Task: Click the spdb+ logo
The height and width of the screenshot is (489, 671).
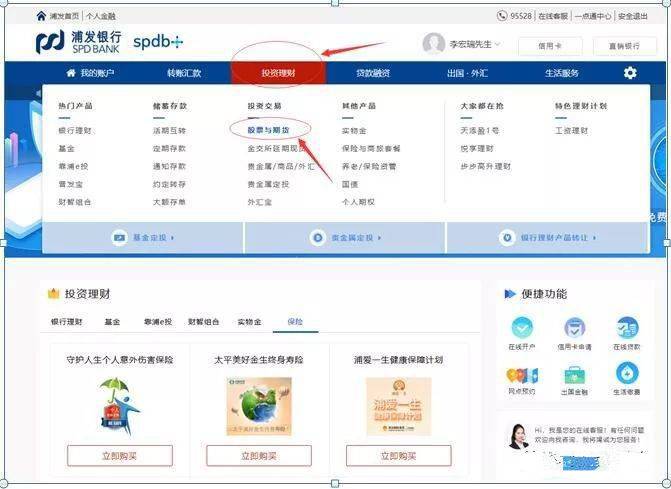Action: coord(158,41)
